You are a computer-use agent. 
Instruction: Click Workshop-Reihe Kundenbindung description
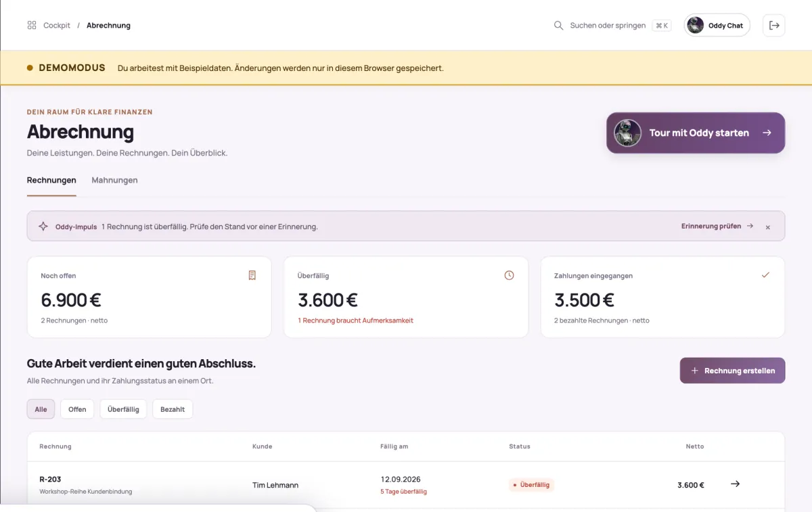click(x=86, y=491)
